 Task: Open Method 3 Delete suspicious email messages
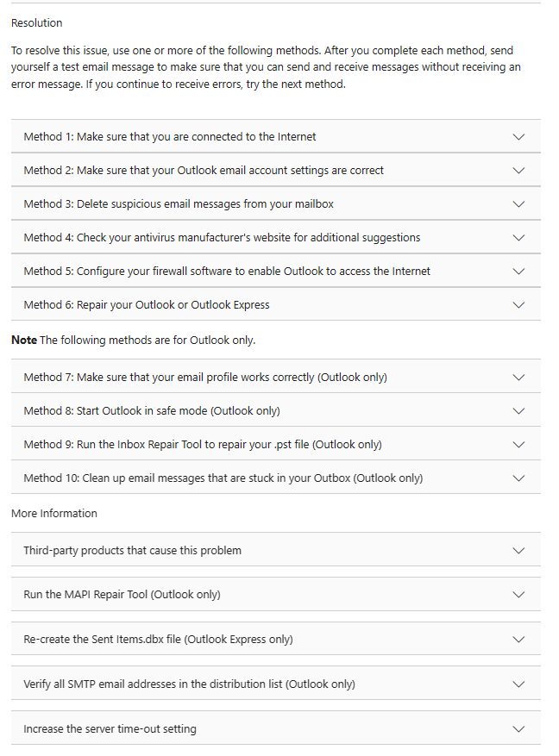(276, 204)
